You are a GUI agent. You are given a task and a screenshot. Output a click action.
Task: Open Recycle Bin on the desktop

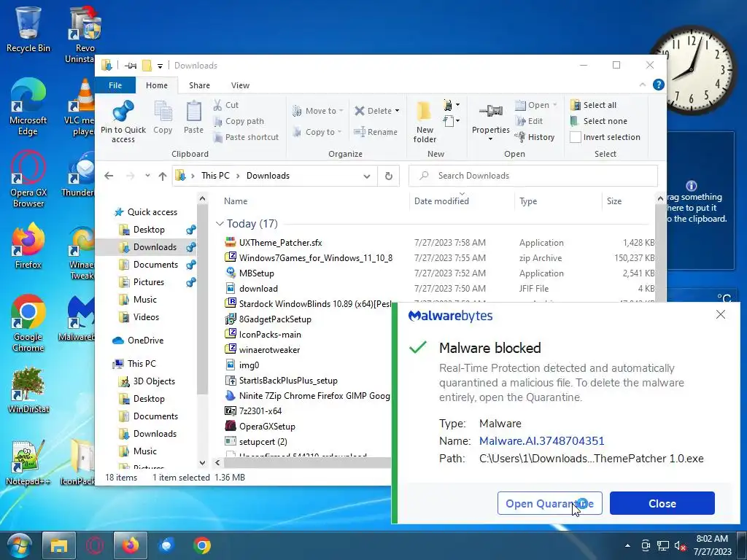pos(28,29)
